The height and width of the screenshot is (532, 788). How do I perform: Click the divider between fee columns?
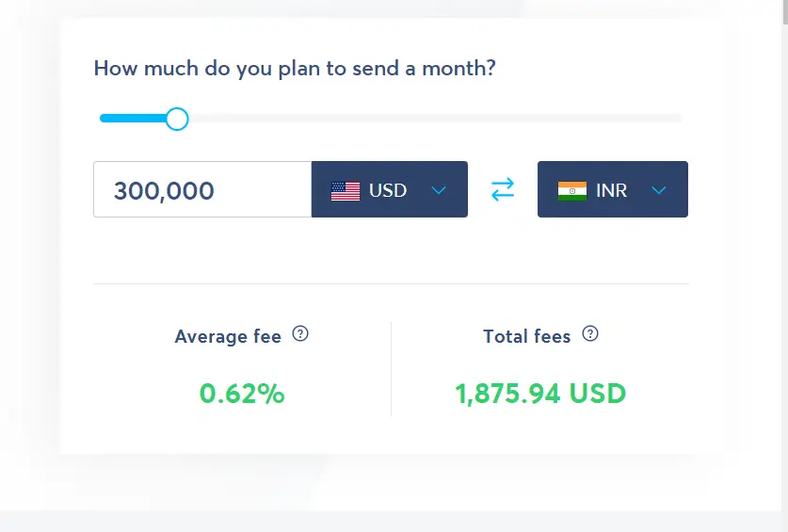coord(391,369)
